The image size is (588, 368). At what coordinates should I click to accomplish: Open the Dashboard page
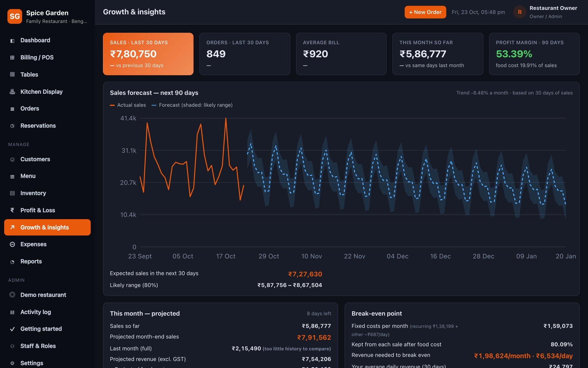(x=47, y=40)
